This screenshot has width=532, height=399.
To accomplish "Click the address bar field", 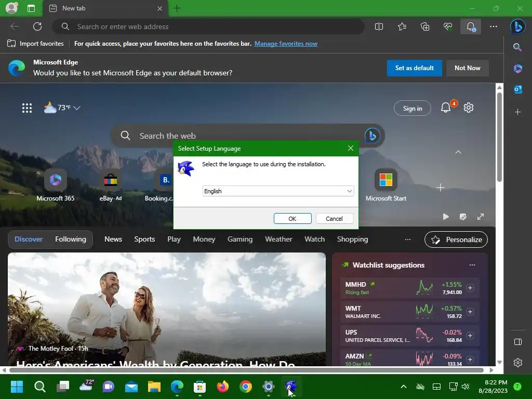I will point(208,26).
